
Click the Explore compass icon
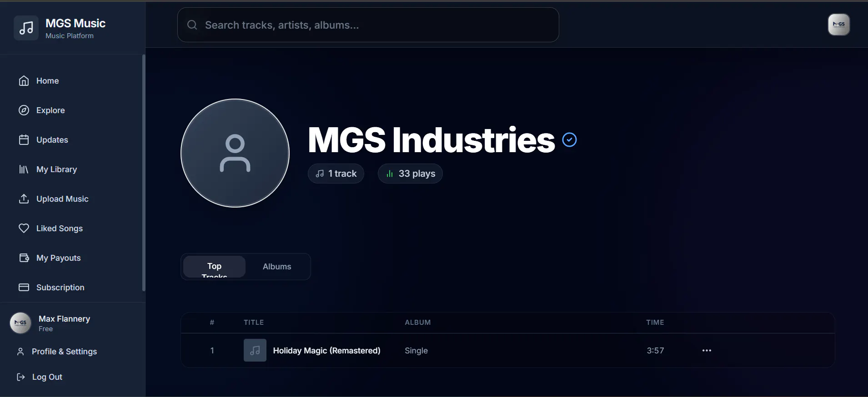click(x=24, y=110)
